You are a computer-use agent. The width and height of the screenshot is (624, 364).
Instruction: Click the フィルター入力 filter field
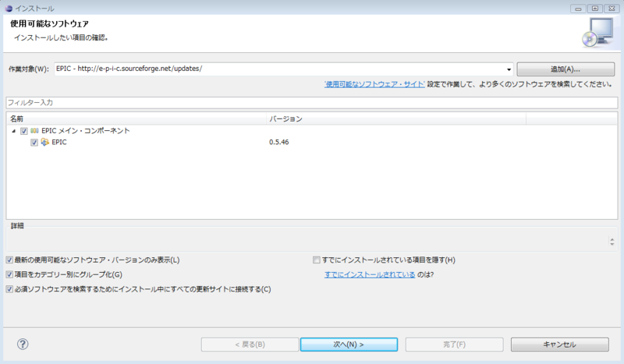click(311, 103)
